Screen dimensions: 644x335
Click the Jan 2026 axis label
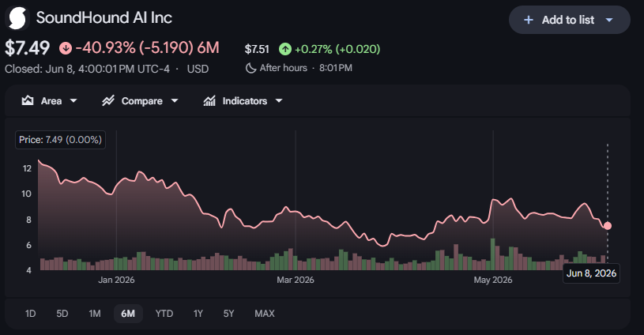pos(116,280)
